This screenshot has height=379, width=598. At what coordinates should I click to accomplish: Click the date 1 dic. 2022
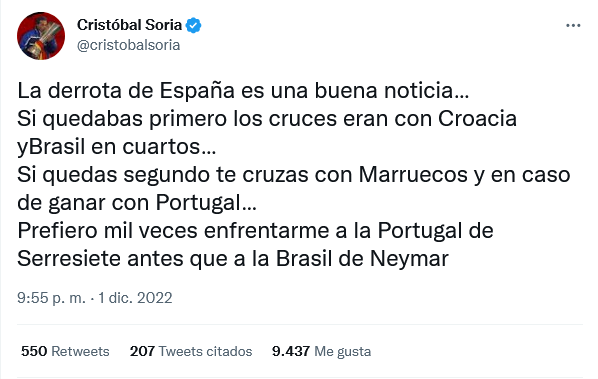pos(135,298)
